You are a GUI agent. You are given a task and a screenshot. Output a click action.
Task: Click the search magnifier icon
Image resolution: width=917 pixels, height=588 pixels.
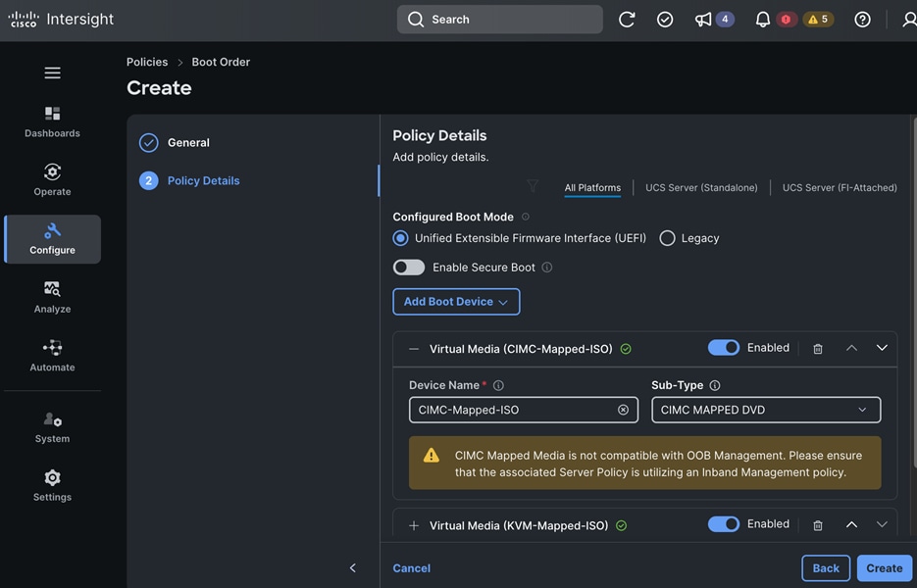coord(416,20)
